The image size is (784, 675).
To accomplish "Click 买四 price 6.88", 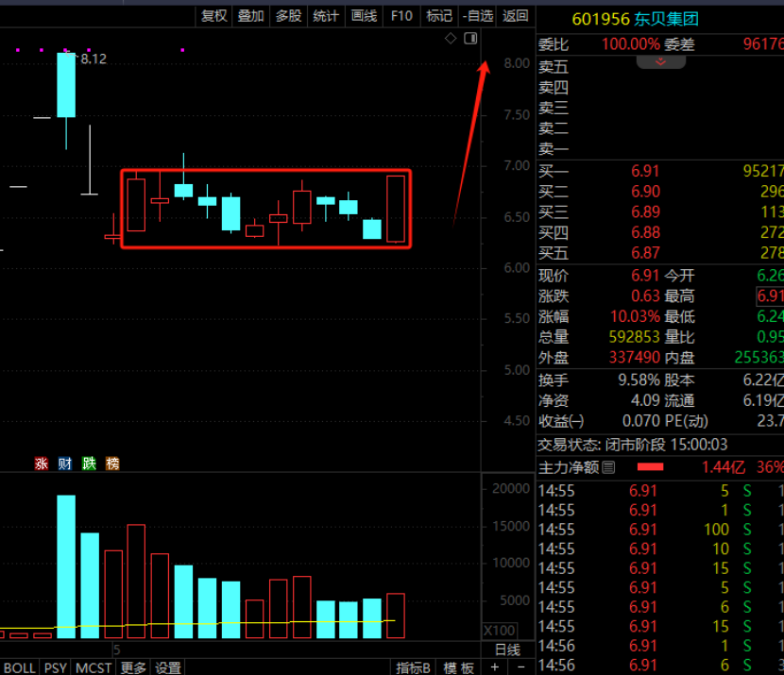I will 645,232.
